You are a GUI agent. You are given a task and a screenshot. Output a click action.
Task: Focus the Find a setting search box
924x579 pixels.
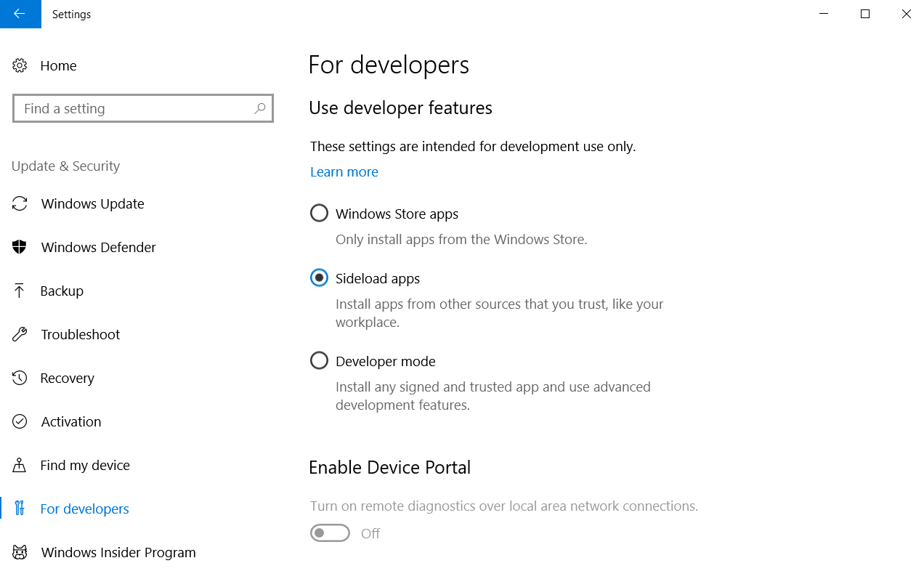pos(143,108)
